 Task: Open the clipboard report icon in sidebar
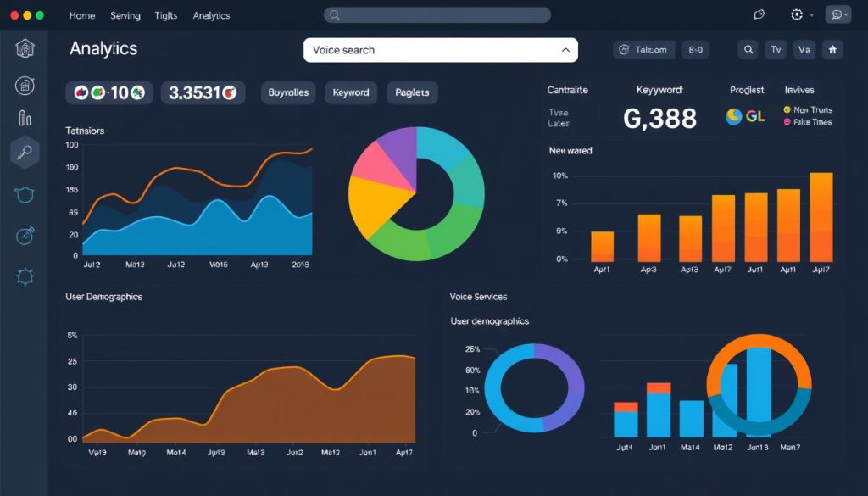pos(25,86)
